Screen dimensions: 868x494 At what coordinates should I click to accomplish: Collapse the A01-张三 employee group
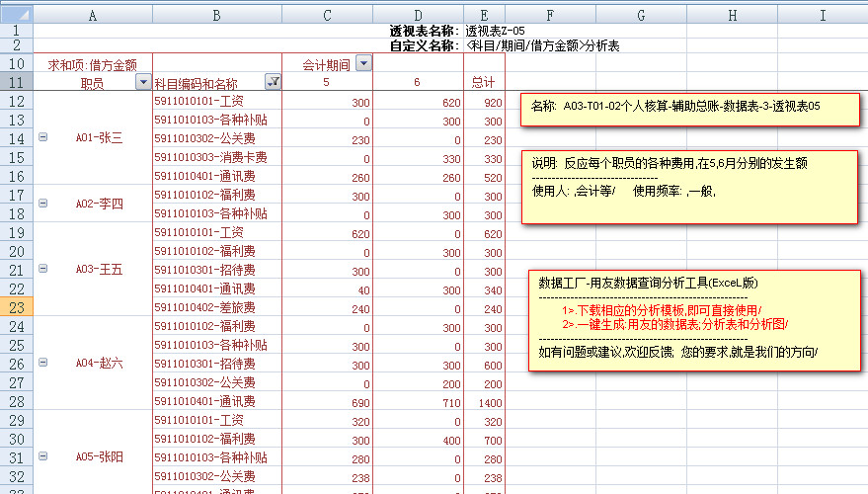point(42,138)
